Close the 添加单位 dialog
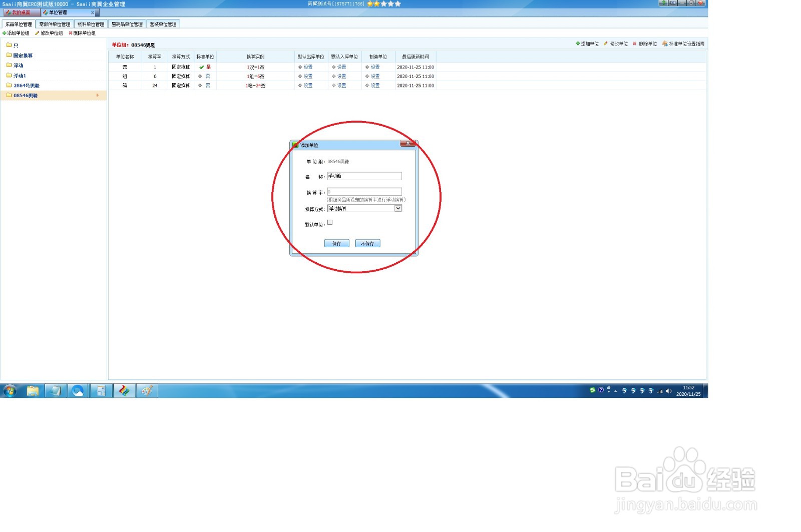The image size is (801, 532). (408, 144)
